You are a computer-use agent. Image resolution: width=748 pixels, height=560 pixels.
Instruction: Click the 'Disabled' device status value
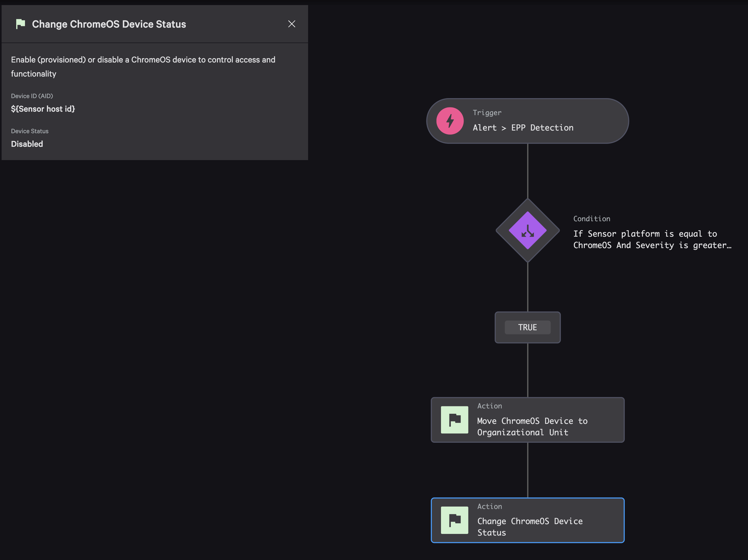click(27, 144)
